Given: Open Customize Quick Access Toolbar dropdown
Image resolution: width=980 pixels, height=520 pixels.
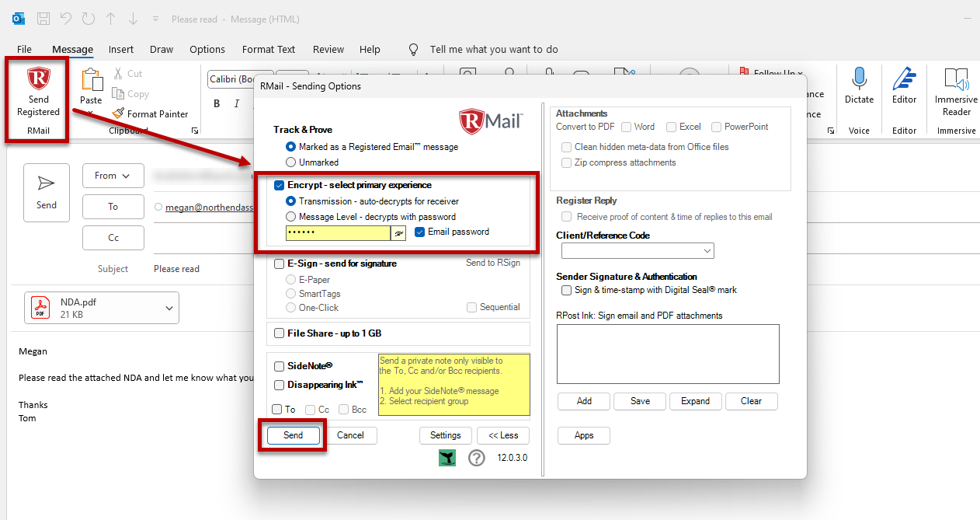Looking at the screenshot, I should 156,19.
